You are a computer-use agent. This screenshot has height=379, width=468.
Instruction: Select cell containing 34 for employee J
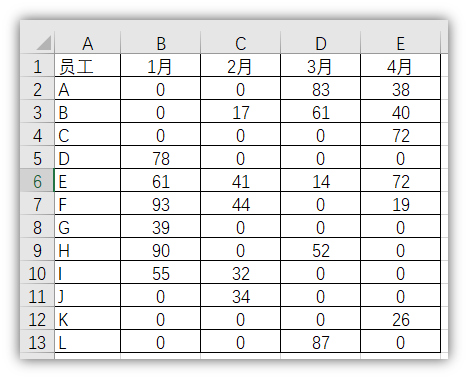pyautogui.click(x=241, y=295)
